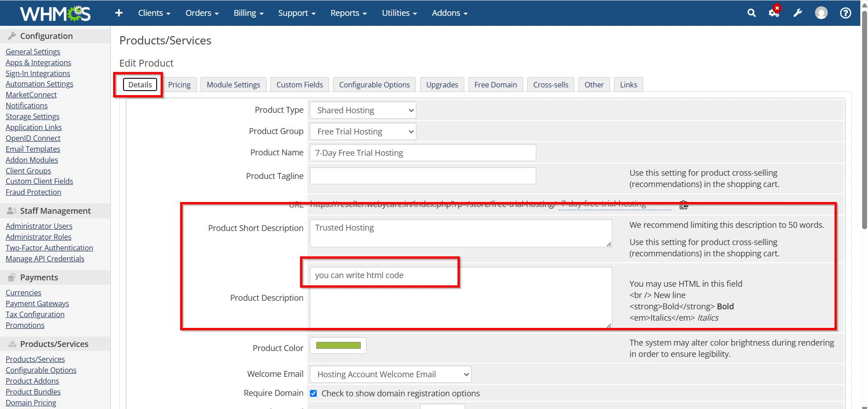The image size is (868, 409).
Task: Open Promotions link
Action: pos(25,325)
